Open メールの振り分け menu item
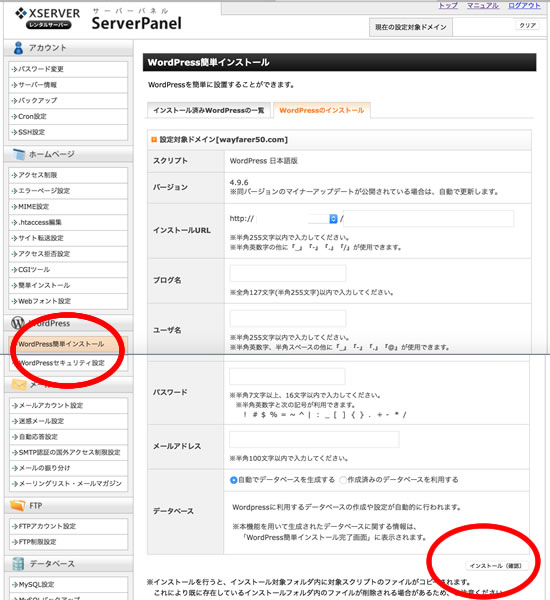This screenshot has height=600, width=550. click(68, 468)
